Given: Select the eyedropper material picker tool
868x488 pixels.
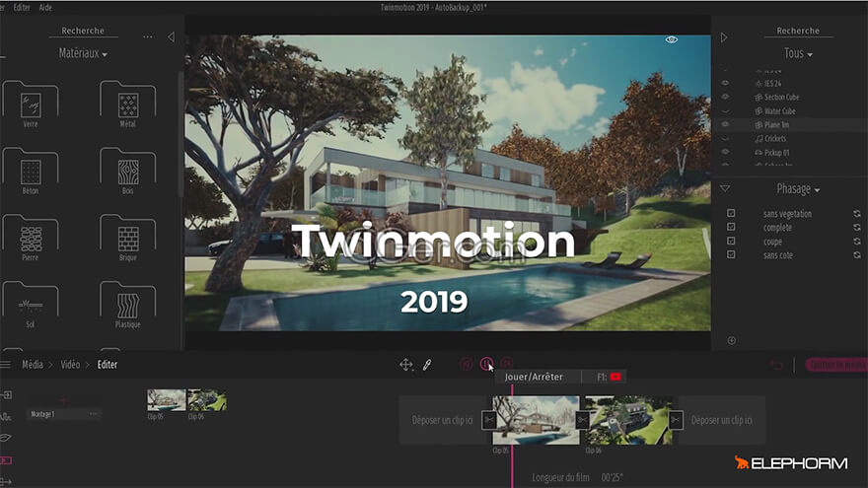Looking at the screenshot, I should pyautogui.click(x=427, y=365).
